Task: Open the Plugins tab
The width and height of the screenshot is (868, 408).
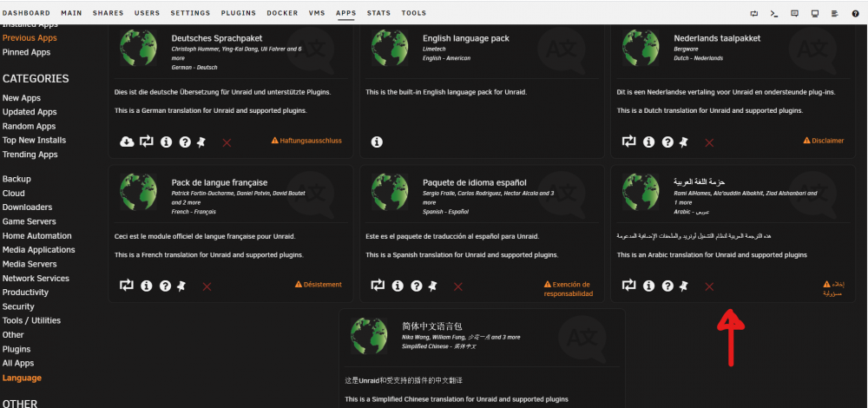Action: click(x=239, y=13)
